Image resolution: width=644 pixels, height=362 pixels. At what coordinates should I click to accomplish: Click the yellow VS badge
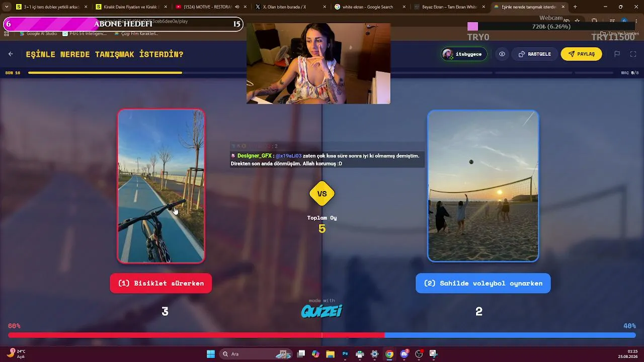pyautogui.click(x=322, y=194)
